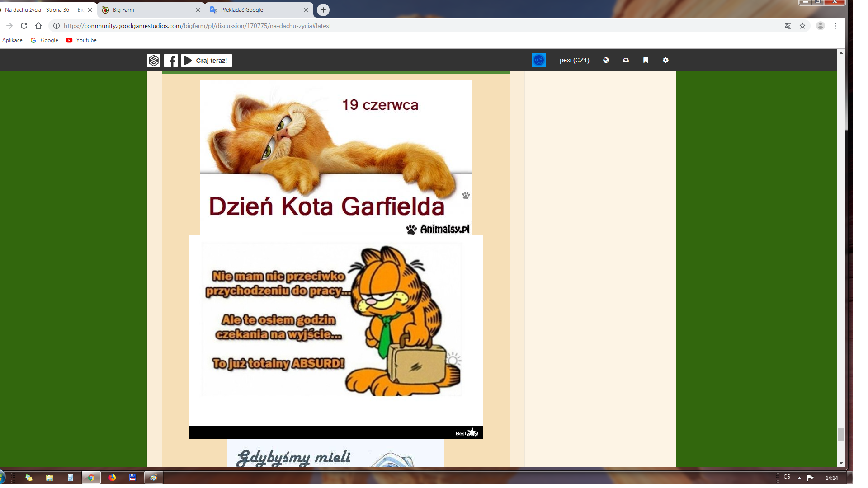Open the window switcher icon on taskbar
Screen dimensions: 868x488
point(29,478)
